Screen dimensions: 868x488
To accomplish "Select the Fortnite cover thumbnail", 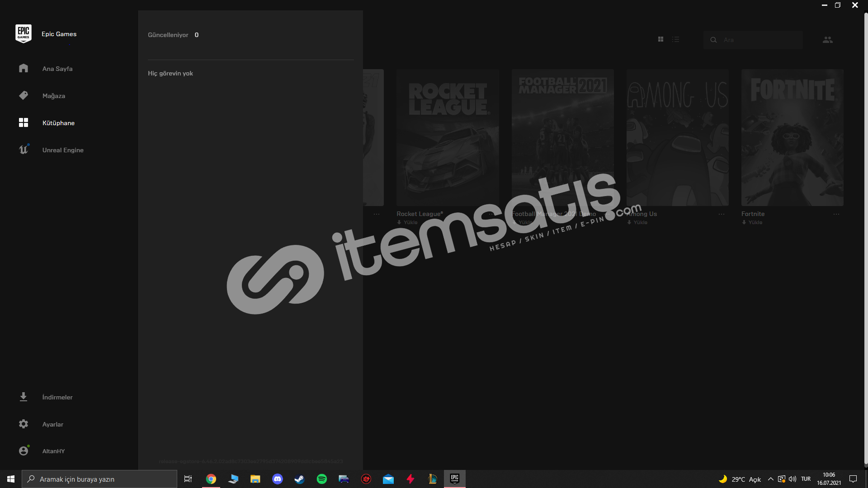I will pyautogui.click(x=792, y=137).
